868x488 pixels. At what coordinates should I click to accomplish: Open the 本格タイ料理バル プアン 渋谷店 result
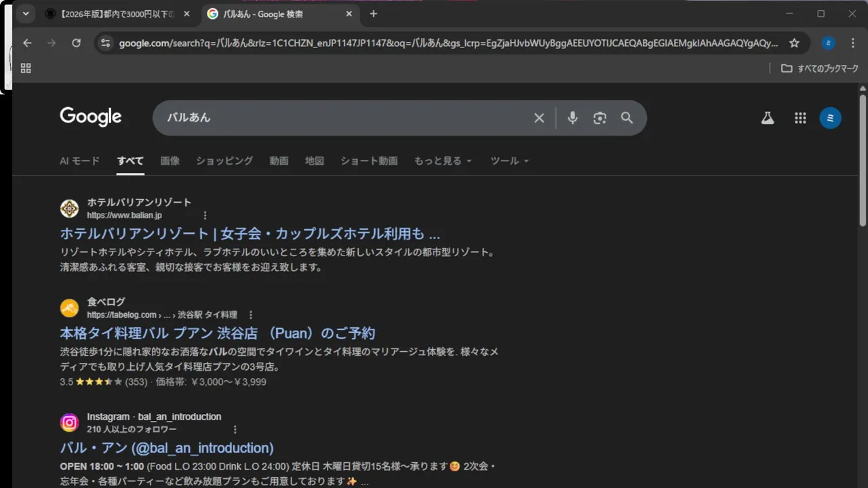point(218,333)
